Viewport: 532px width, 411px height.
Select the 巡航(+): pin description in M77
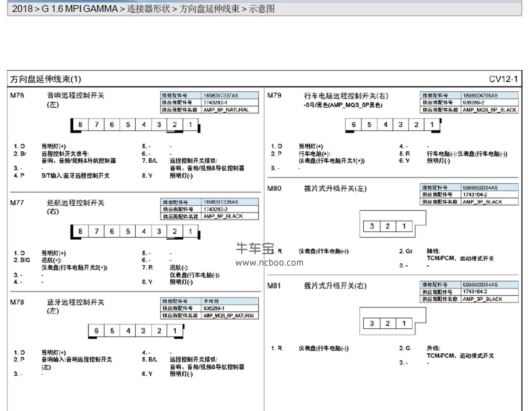(52, 260)
